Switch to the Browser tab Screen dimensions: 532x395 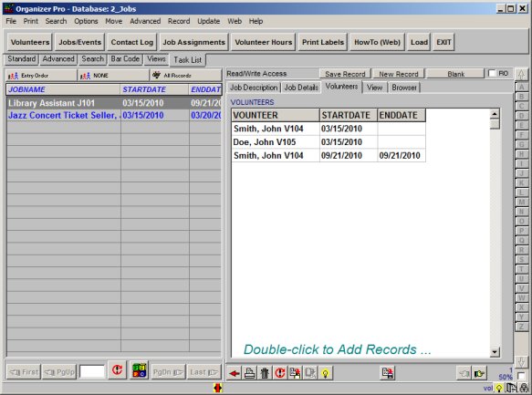click(404, 88)
